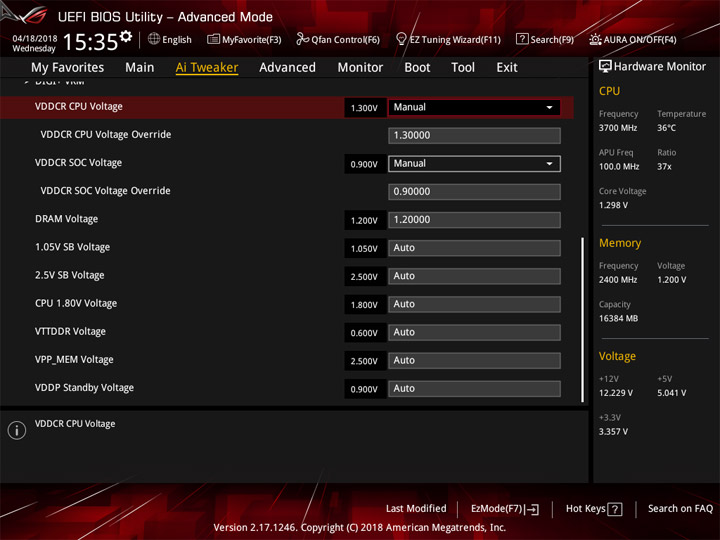The width and height of the screenshot is (720, 540).
Task: Click 2.5V SB Voltage Auto field
Action: pos(474,276)
